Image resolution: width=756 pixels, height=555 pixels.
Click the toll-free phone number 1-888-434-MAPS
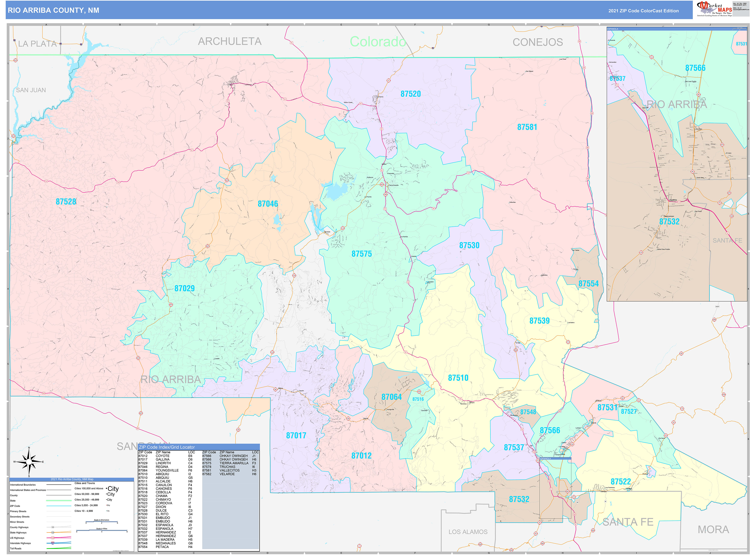[x=740, y=5]
